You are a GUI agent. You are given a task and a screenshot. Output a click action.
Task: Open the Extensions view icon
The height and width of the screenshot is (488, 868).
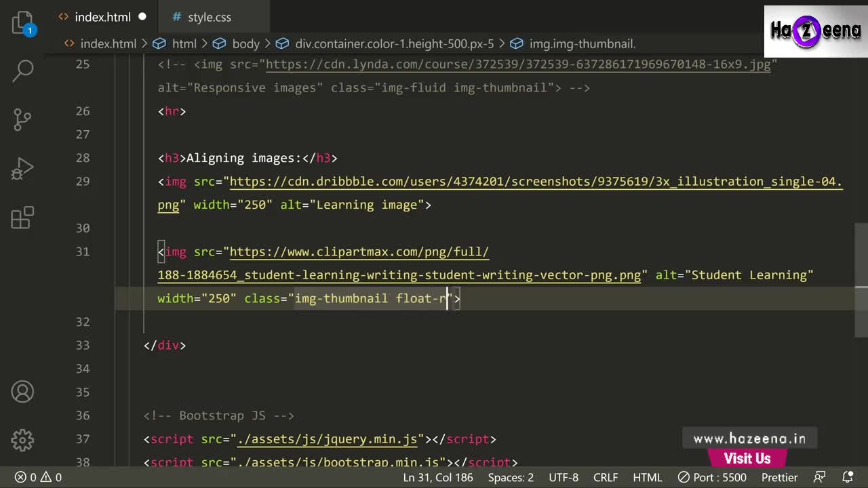[x=22, y=218]
